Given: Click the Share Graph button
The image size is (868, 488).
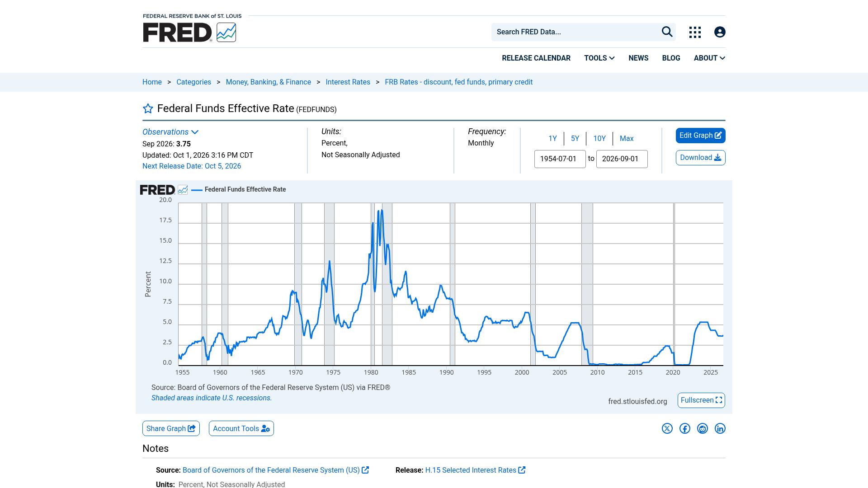Looking at the screenshot, I should pos(171,428).
